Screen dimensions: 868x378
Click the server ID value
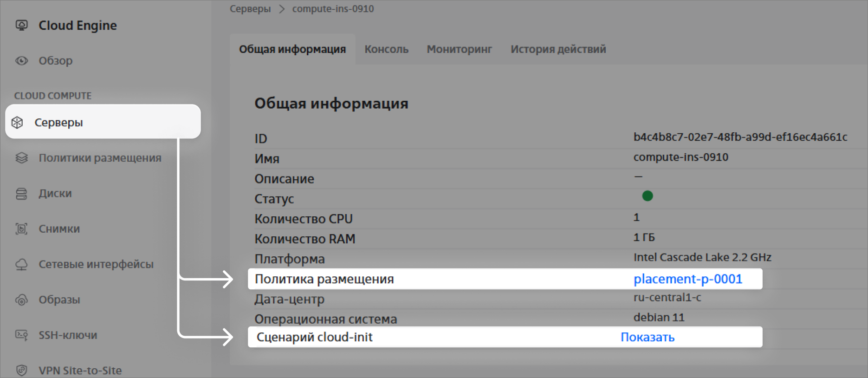740,137
